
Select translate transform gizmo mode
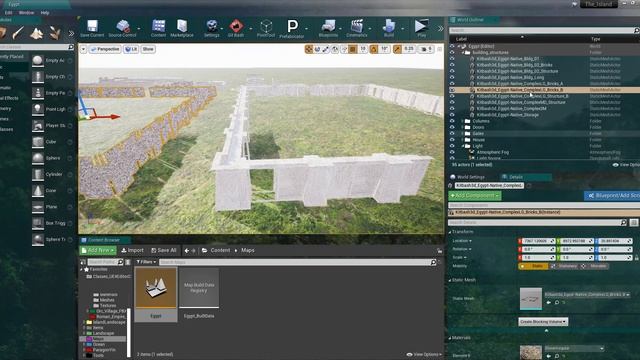tap(309, 49)
